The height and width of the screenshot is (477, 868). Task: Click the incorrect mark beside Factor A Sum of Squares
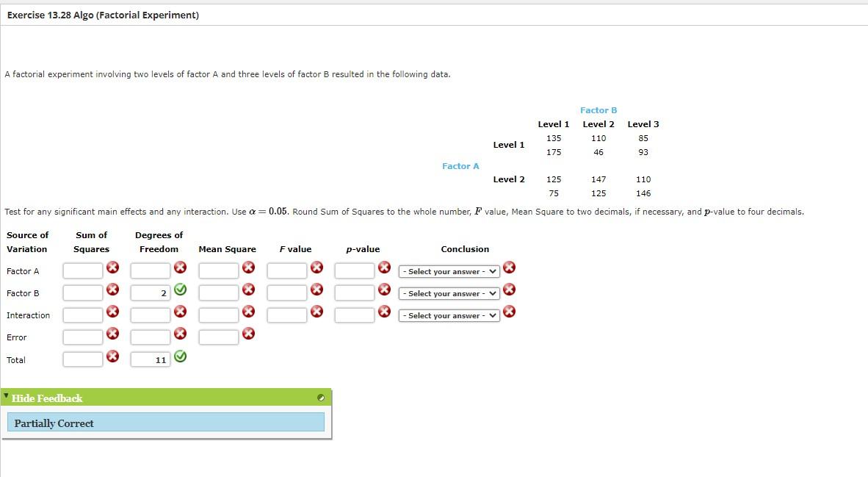pos(112,267)
